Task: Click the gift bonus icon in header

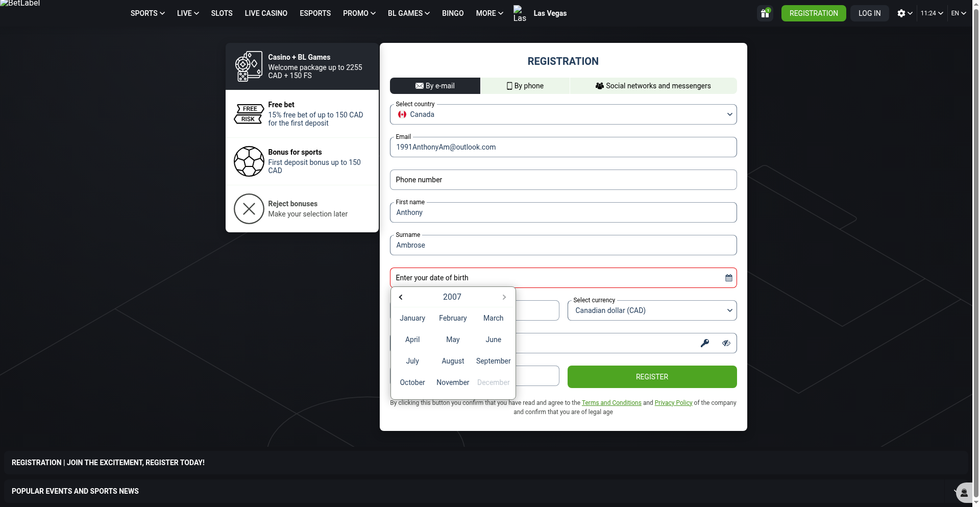Action: (x=765, y=13)
